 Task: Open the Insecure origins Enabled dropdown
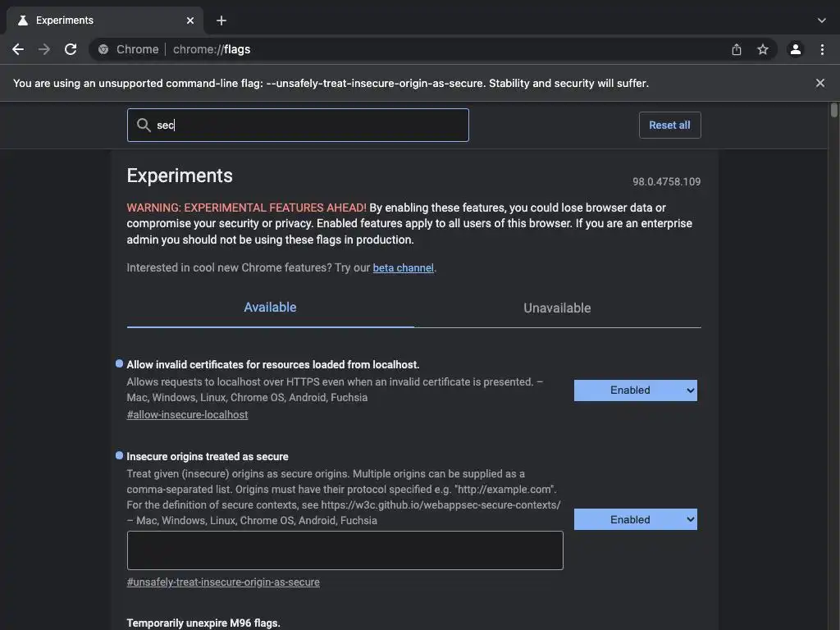(x=635, y=519)
